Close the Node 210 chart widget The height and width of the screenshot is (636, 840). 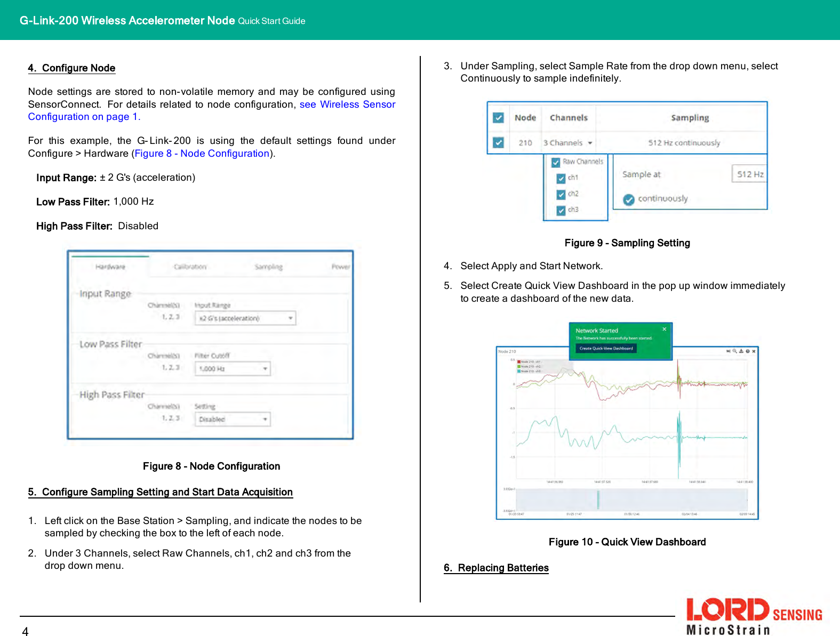[754, 351]
